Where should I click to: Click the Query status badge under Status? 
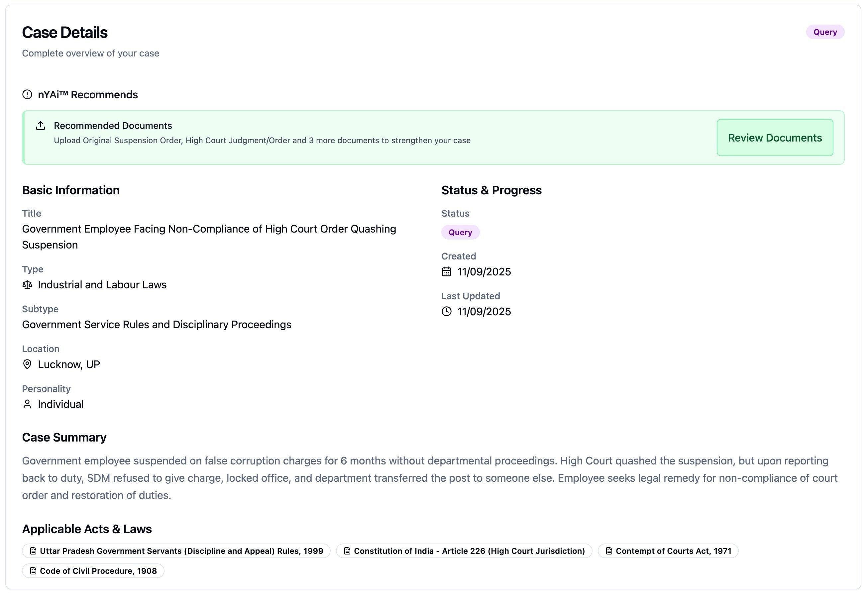point(460,232)
